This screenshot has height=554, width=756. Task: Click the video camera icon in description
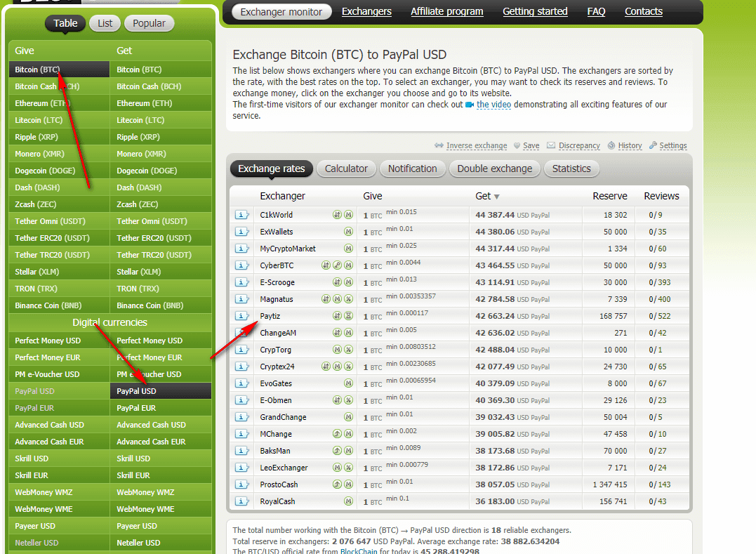[x=470, y=105]
